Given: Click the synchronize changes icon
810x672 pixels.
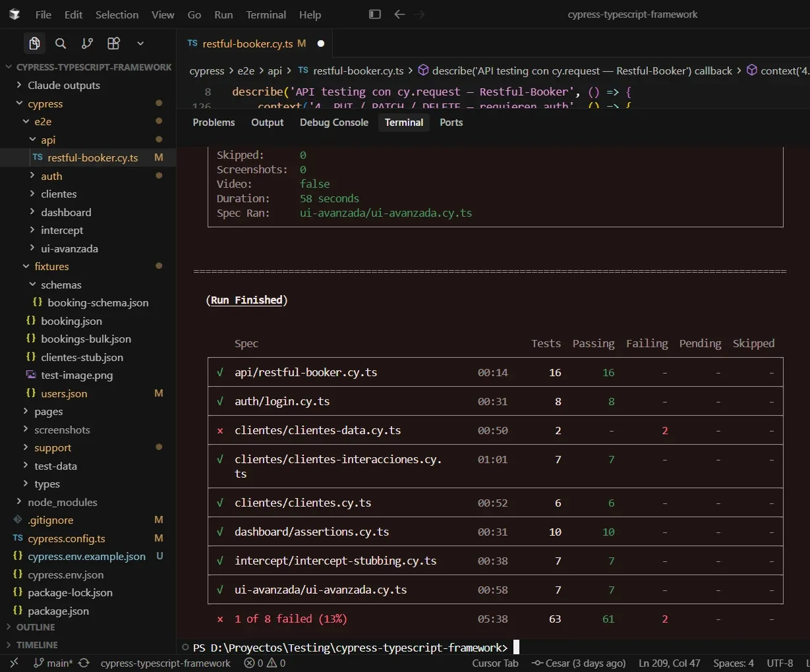Looking at the screenshot, I should click(84, 663).
